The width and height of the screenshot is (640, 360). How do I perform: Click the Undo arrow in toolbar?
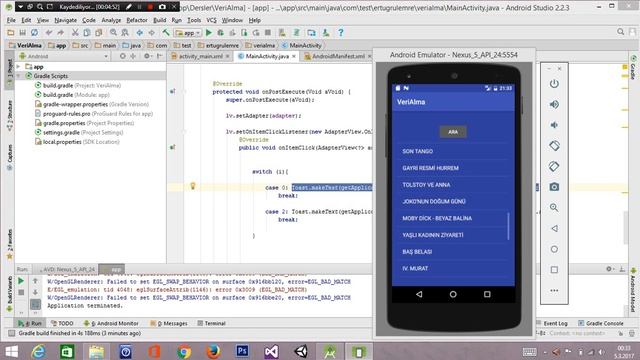49,33
